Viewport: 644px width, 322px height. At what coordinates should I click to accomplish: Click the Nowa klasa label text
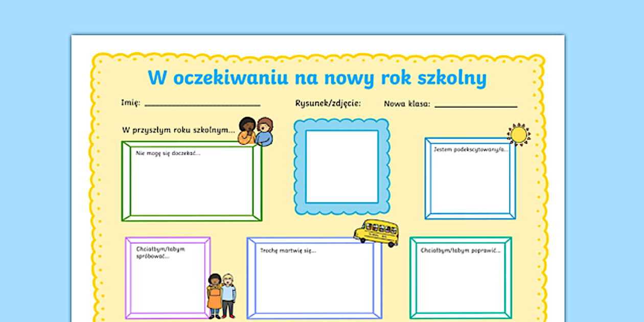pos(407,104)
